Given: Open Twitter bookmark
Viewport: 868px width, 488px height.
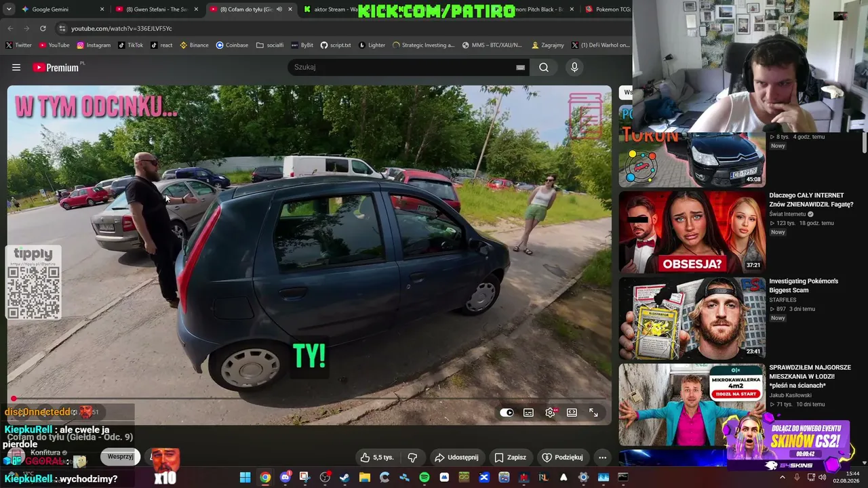Looking at the screenshot, I should coord(18,45).
